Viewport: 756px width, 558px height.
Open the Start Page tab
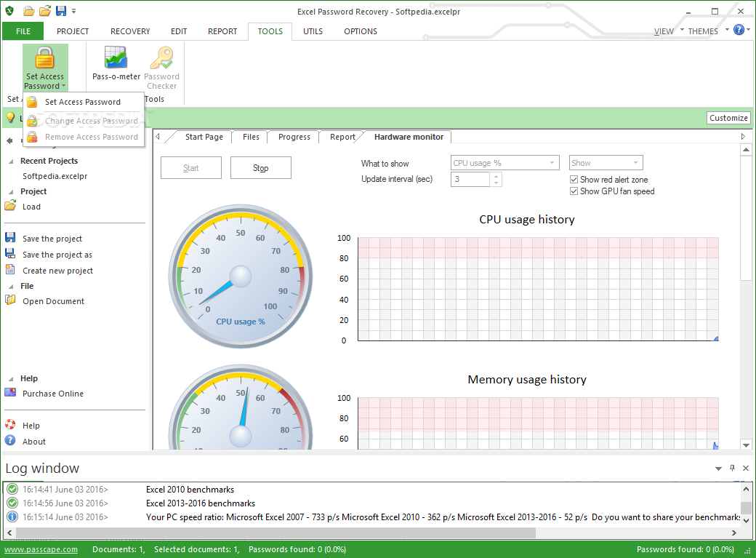point(204,137)
